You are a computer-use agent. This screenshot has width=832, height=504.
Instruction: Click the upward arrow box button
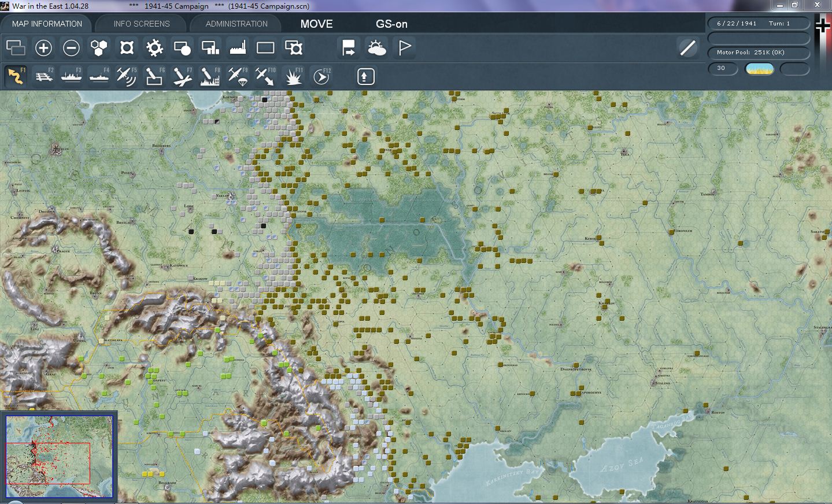pyautogui.click(x=365, y=76)
